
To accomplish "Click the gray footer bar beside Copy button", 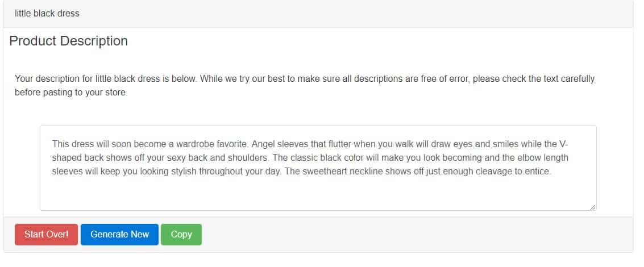I will pos(411,235).
